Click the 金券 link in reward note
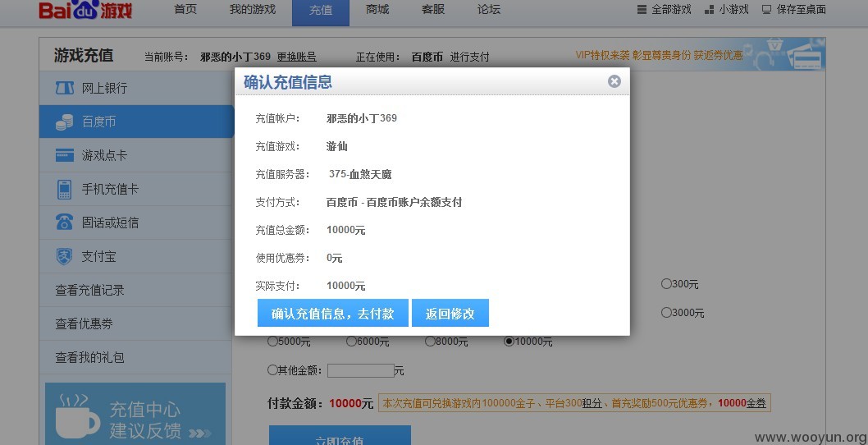The width and height of the screenshot is (868, 445). 756,403
